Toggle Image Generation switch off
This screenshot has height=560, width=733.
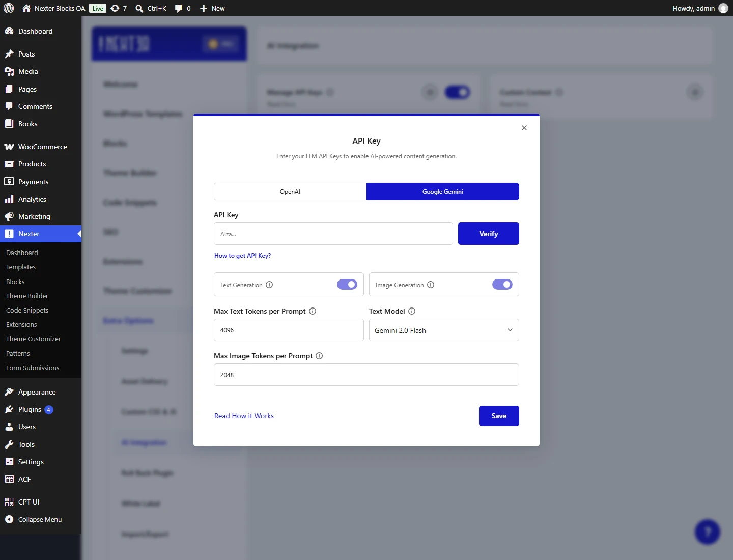pyautogui.click(x=502, y=285)
